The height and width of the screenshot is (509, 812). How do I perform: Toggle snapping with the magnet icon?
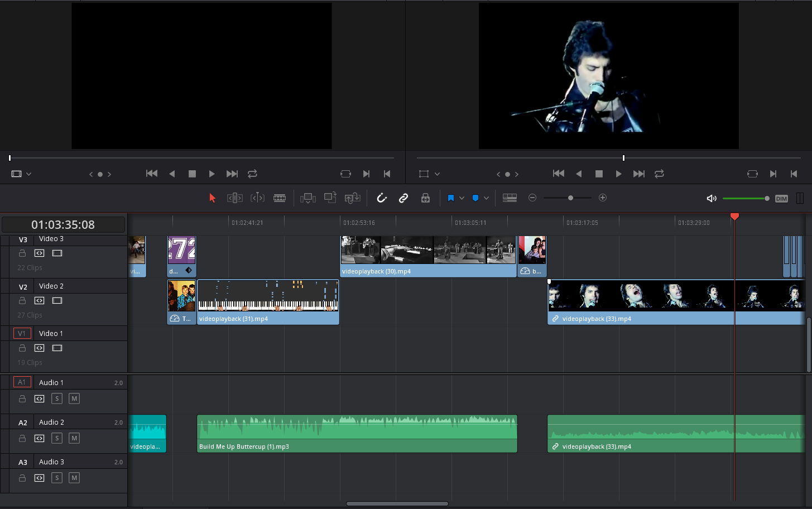[x=381, y=198]
